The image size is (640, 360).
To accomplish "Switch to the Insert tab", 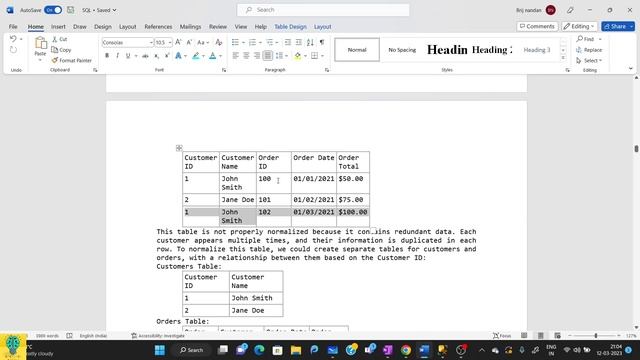I will (58, 27).
